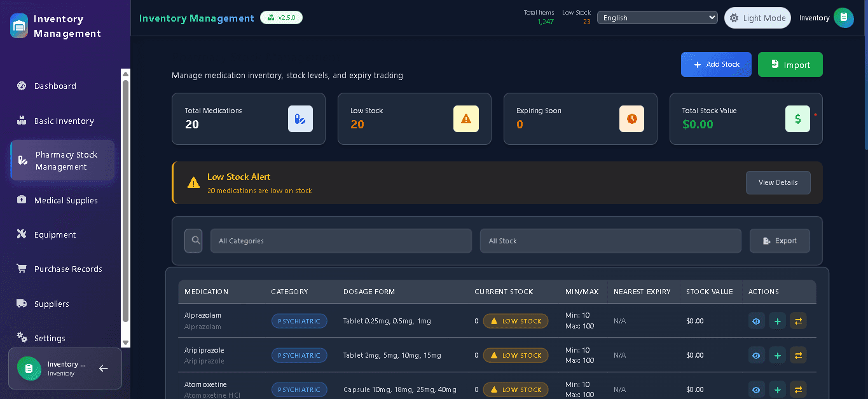Click the Add Stock button
This screenshot has width=868, height=399.
coord(716,64)
